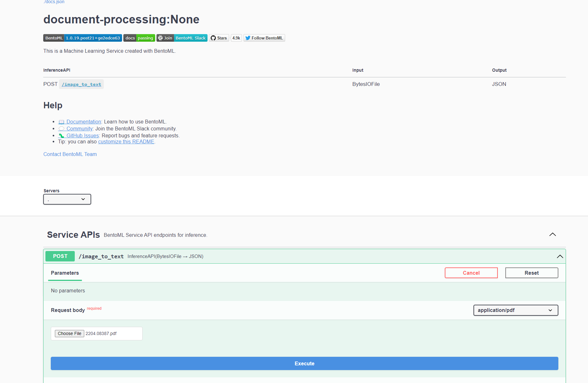This screenshot has height=383, width=588.
Task: Open the docs.json link at top
Action: point(54,2)
